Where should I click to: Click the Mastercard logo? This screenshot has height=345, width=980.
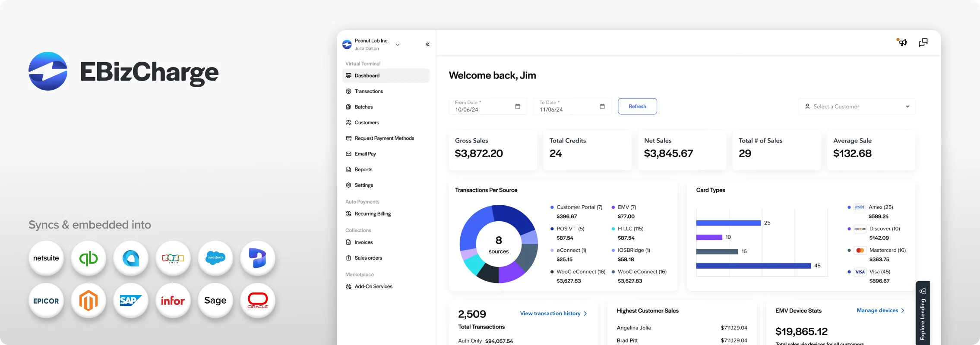coord(860,251)
